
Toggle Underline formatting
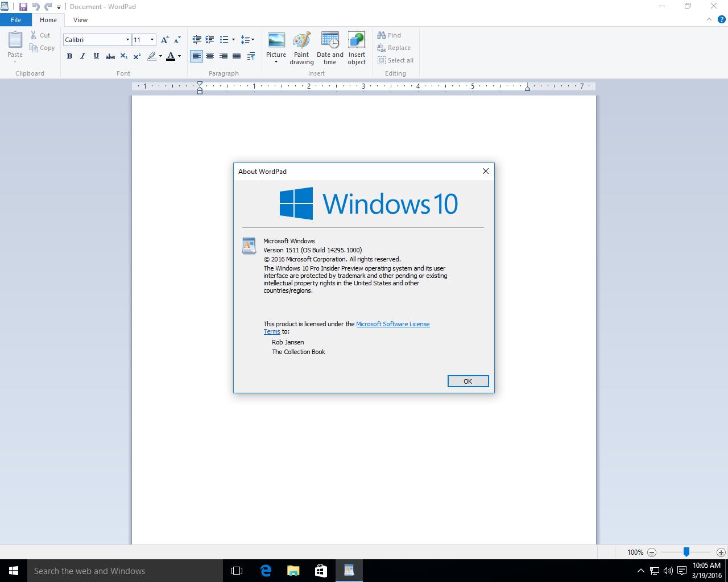tap(96, 56)
